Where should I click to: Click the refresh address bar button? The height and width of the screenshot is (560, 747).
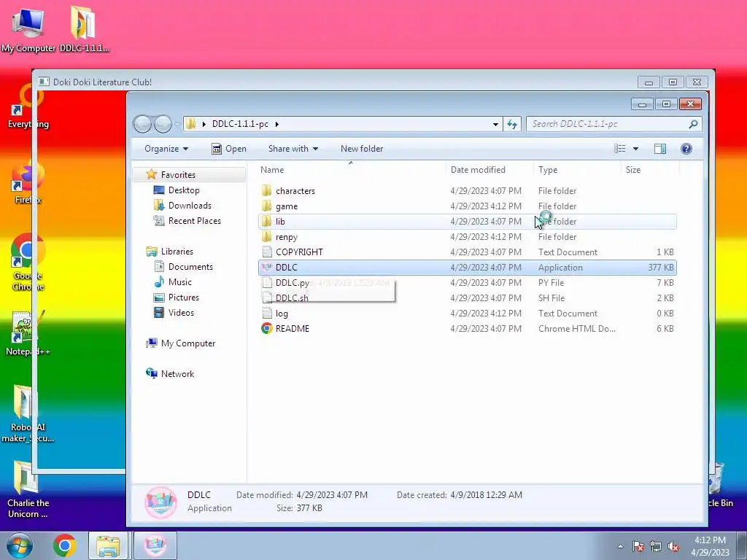point(512,124)
